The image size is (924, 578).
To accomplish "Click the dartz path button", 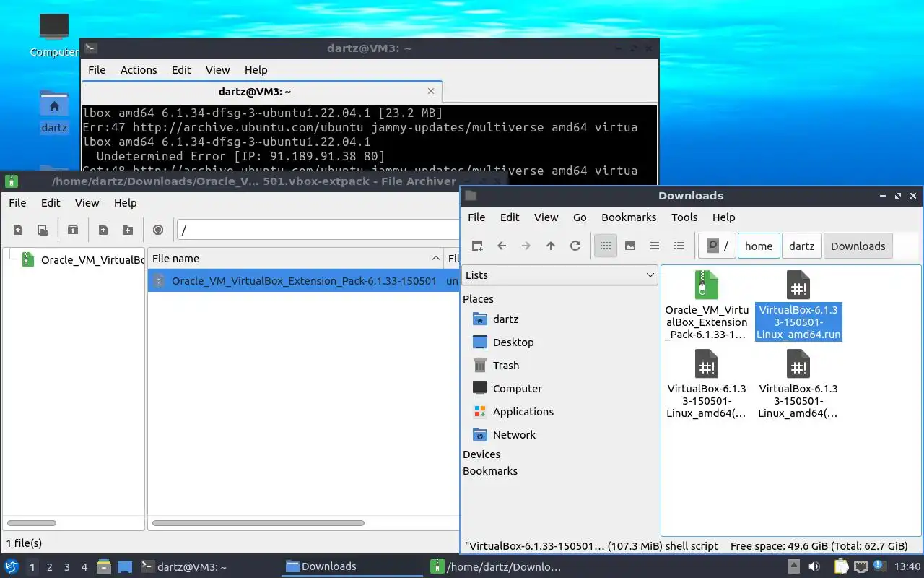I will (801, 246).
